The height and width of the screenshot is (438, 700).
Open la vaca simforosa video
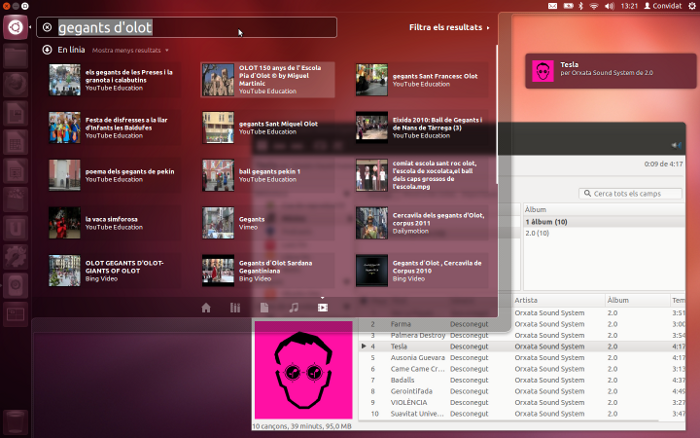(x=115, y=223)
